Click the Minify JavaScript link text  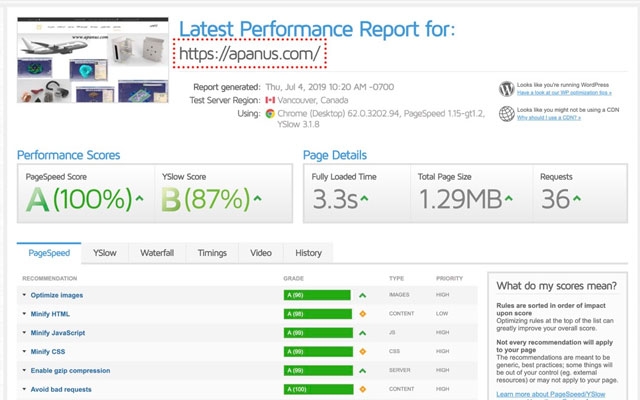click(58, 333)
